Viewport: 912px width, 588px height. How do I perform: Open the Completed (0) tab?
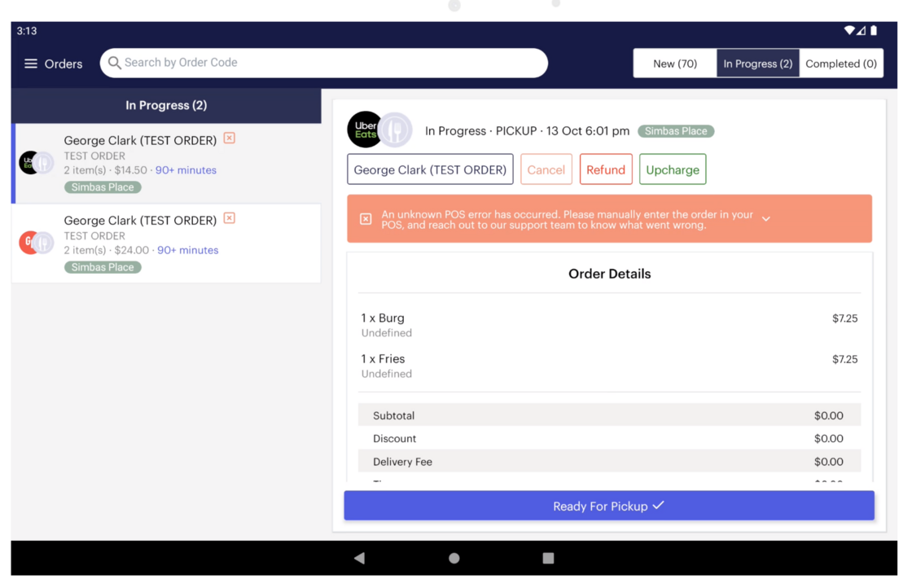(x=841, y=64)
